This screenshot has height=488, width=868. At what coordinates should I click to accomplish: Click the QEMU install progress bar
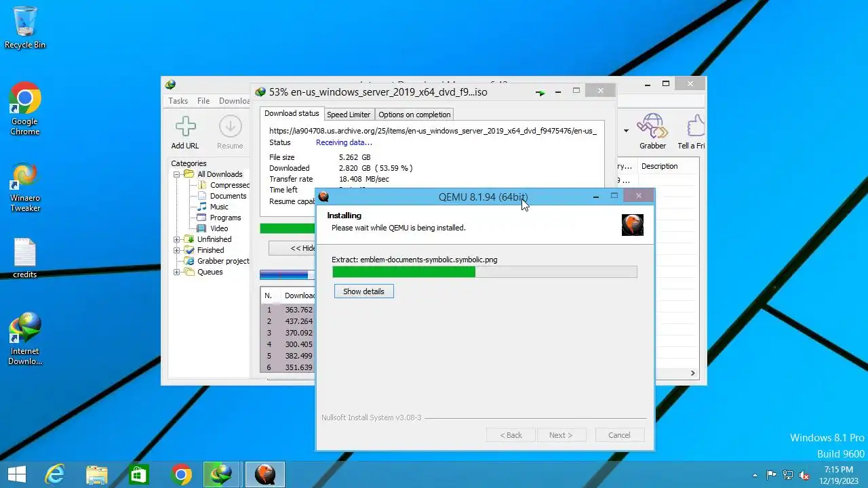coord(484,272)
